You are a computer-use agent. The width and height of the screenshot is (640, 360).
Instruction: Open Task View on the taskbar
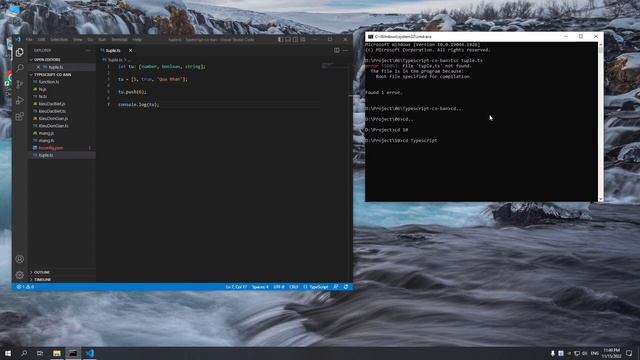(40, 353)
